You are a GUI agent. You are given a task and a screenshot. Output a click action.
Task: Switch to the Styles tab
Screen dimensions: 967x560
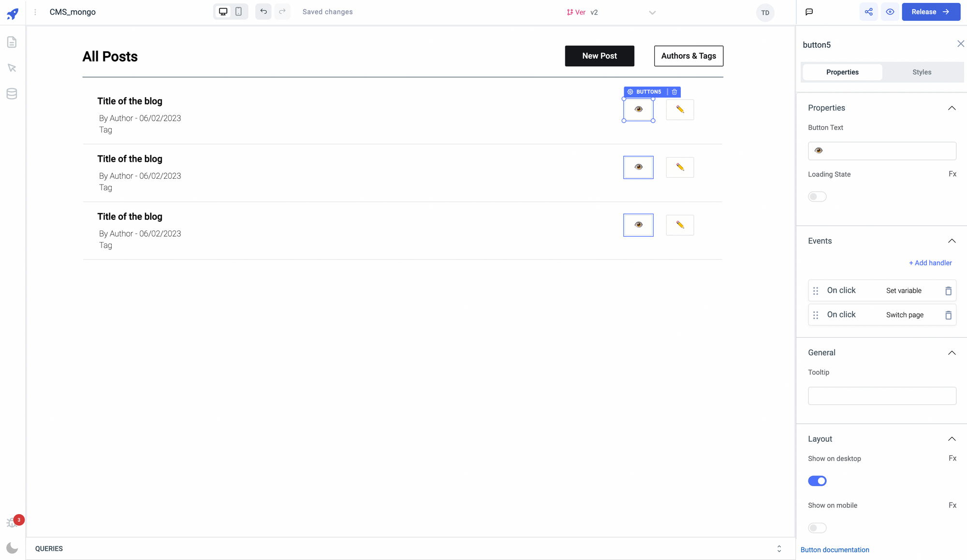coord(922,72)
